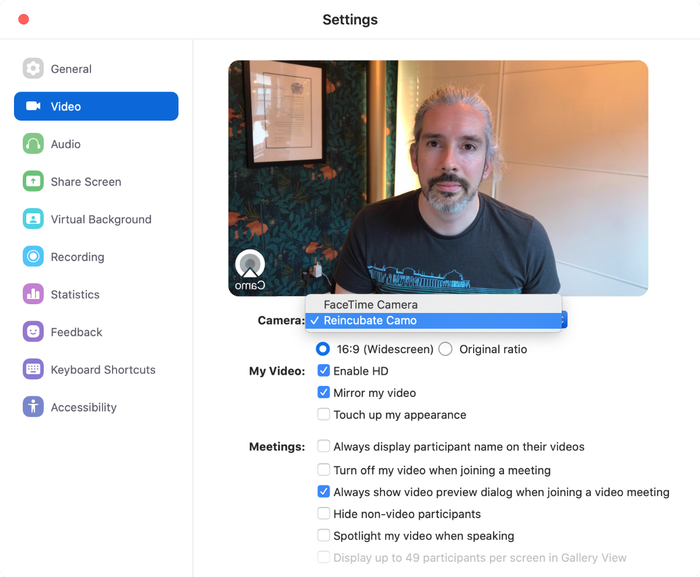This screenshot has height=577, width=700.
Task: Toggle Always show video preview dialog
Action: coord(324,491)
